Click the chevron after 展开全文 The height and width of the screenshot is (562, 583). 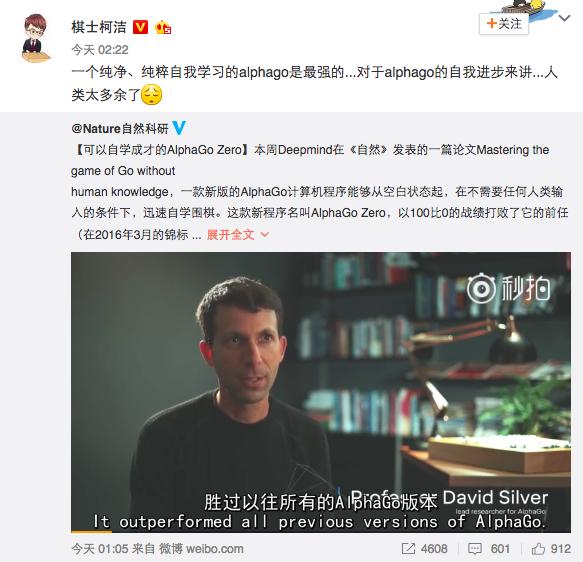pos(265,235)
